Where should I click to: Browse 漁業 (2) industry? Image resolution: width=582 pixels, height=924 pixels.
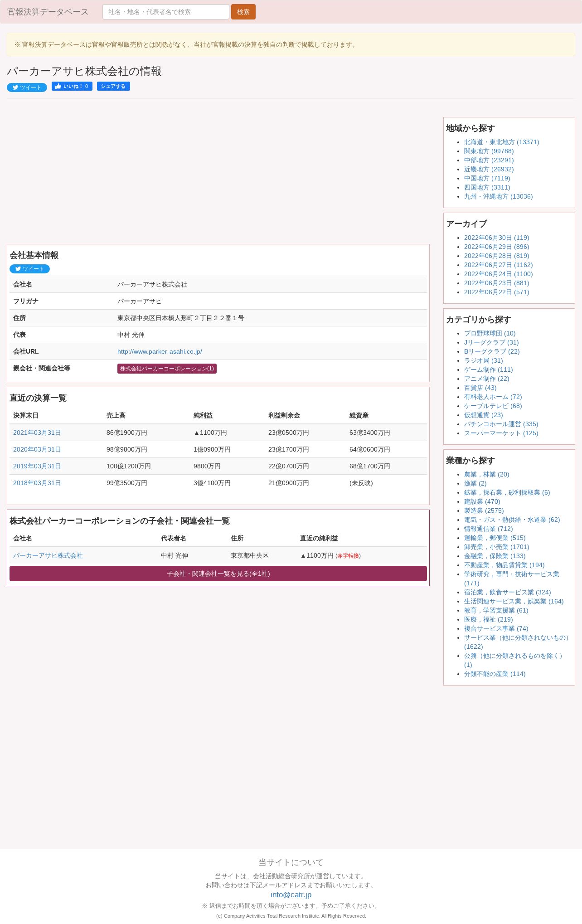coord(475,483)
